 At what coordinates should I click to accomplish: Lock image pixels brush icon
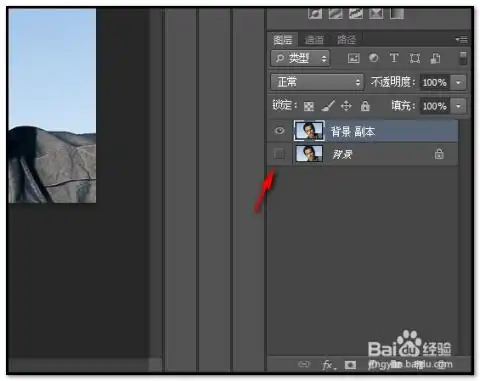tap(328, 106)
